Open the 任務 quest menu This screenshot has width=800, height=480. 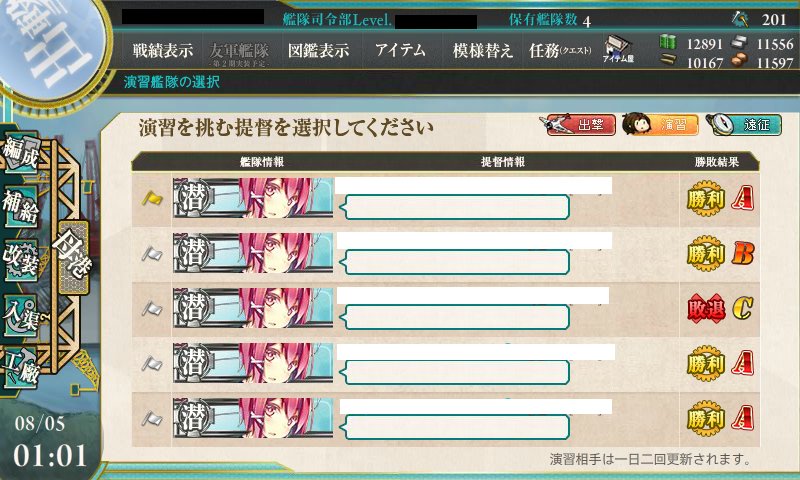[560, 50]
